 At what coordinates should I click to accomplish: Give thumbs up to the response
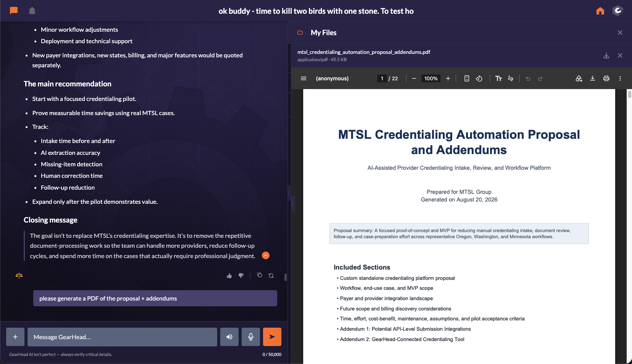point(229,276)
